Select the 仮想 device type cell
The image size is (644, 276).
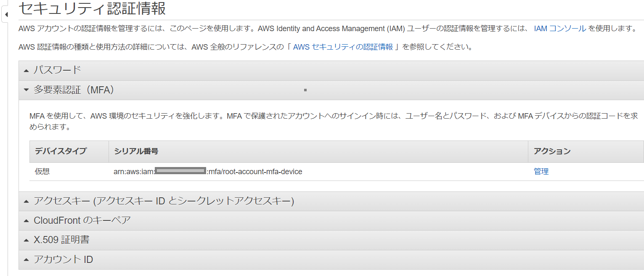tap(42, 172)
